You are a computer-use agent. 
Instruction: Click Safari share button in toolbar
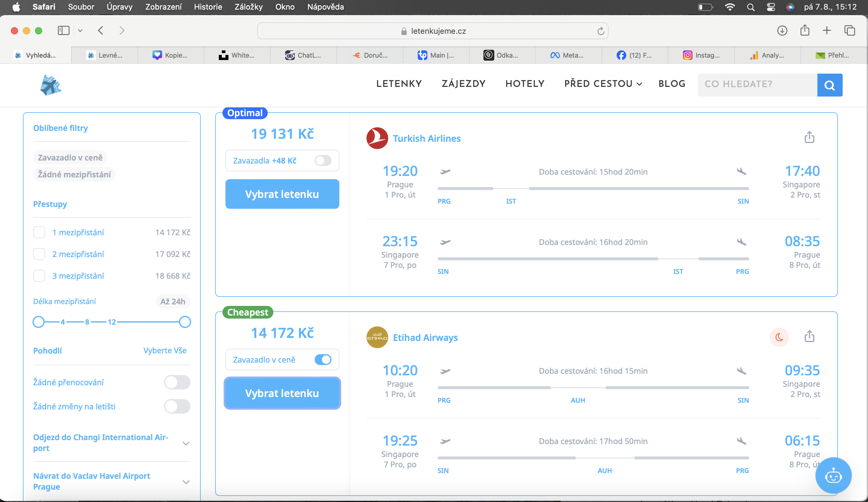[x=805, y=30]
